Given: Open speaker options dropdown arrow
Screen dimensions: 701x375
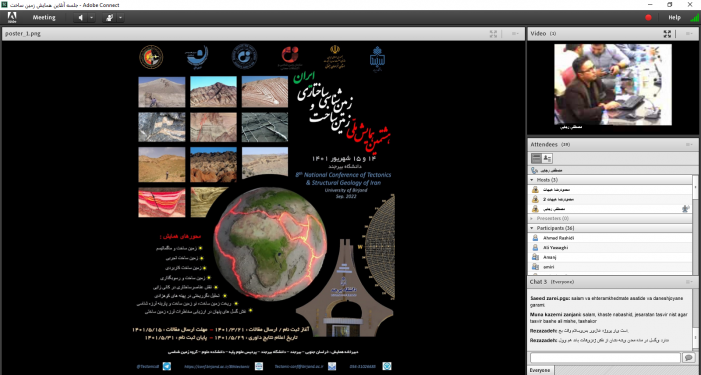Looking at the screenshot, I should pos(92,17).
